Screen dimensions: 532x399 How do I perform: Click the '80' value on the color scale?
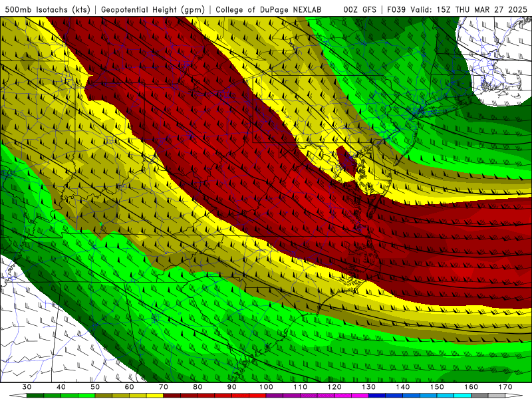pos(198,387)
